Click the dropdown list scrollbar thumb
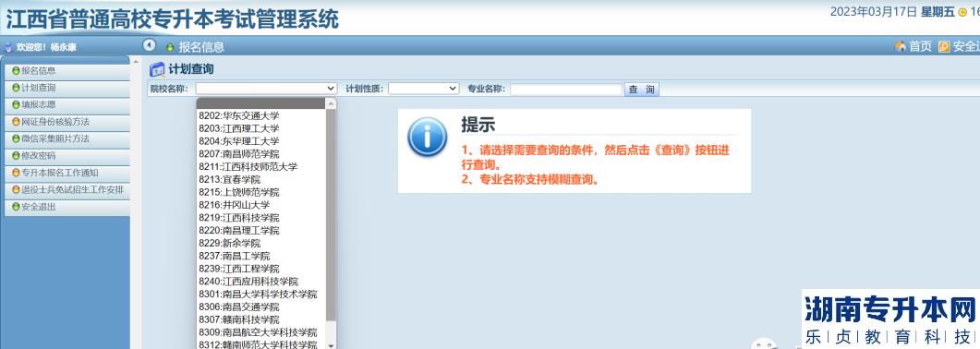 coord(332,215)
